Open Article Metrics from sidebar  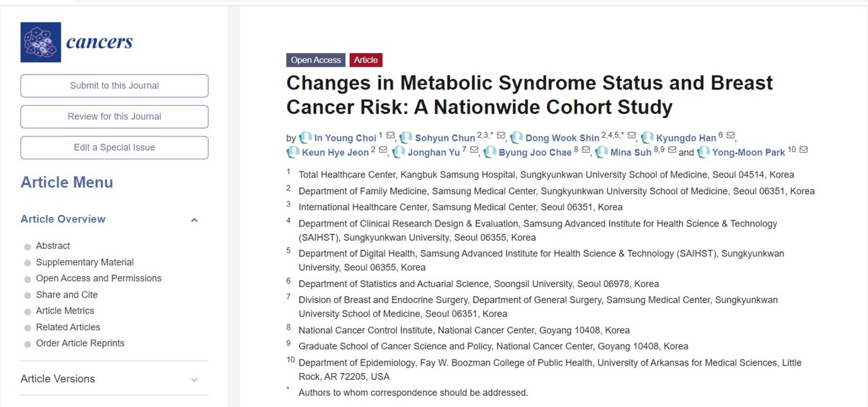65,311
